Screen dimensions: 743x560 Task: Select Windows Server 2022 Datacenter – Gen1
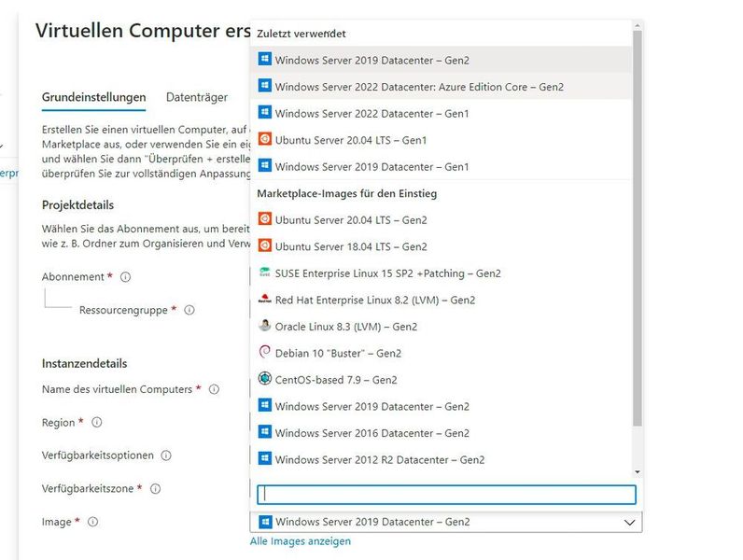442,113
